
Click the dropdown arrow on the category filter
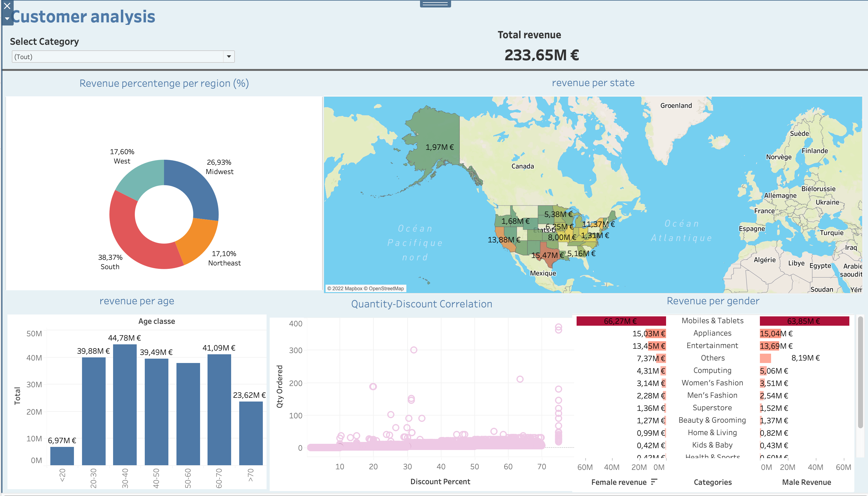[228, 57]
